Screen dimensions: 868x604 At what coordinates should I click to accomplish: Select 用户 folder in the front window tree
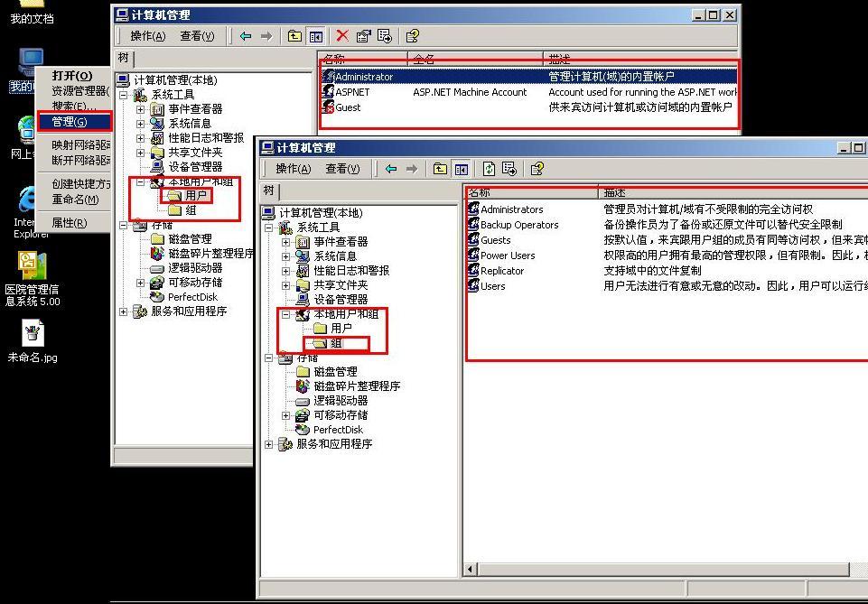(332, 329)
